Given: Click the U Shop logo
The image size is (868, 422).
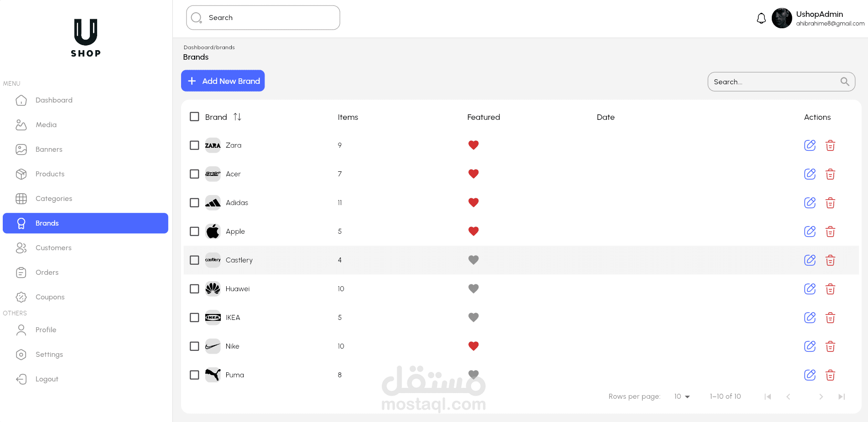Looking at the screenshot, I should coord(86,38).
